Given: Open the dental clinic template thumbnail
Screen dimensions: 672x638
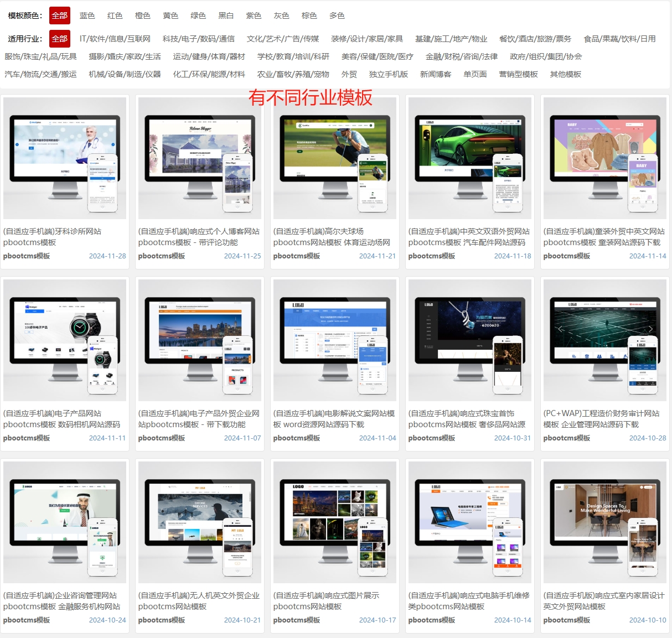Looking at the screenshot, I should [x=65, y=158].
